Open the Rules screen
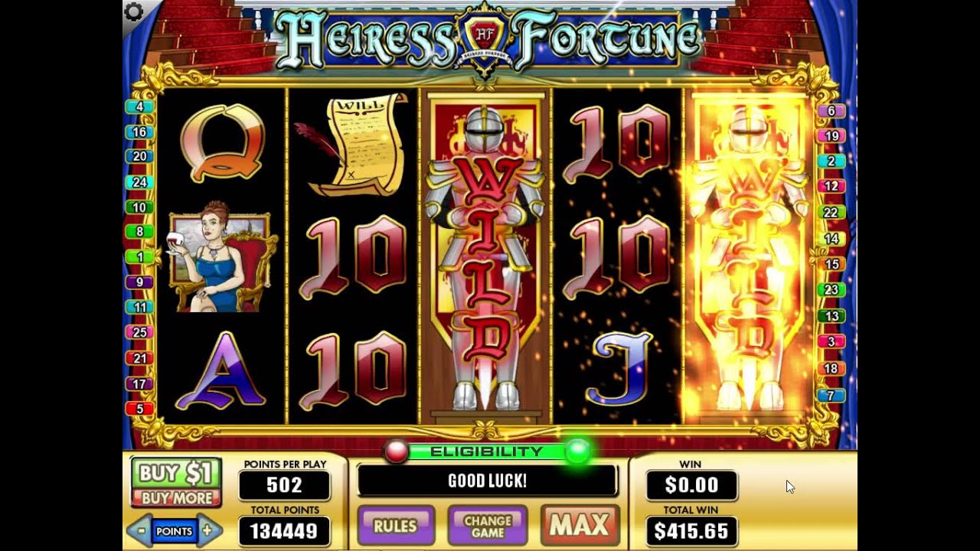The width and height of the screenshot is (980, 551). pos(396,526)
